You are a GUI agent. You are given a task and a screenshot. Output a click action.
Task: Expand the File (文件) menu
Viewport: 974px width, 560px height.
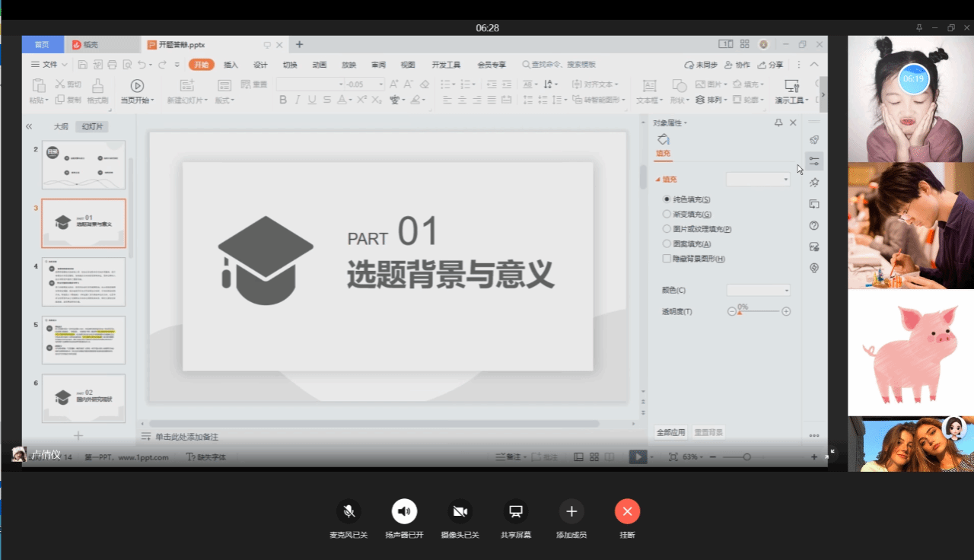click(x=50, y=65)
